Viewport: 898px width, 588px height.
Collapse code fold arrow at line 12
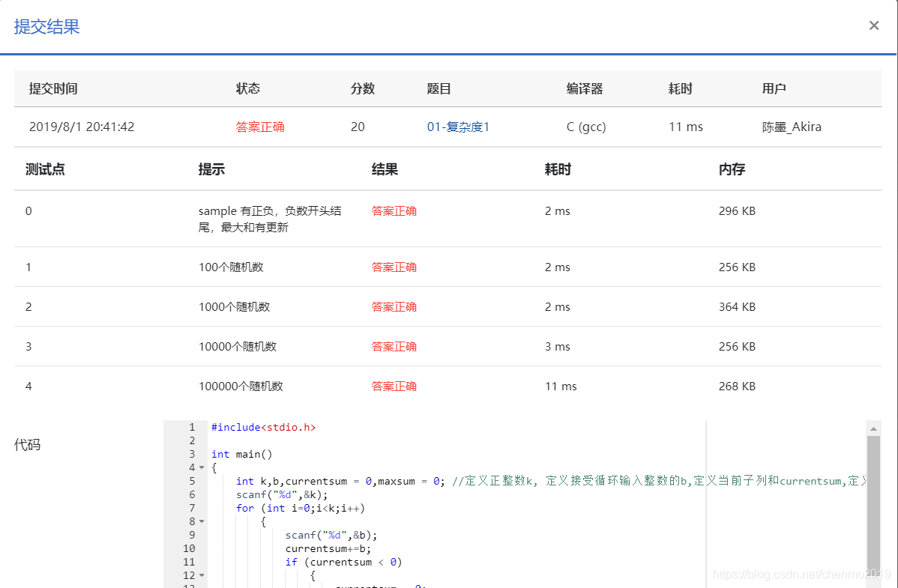(202, 575)
